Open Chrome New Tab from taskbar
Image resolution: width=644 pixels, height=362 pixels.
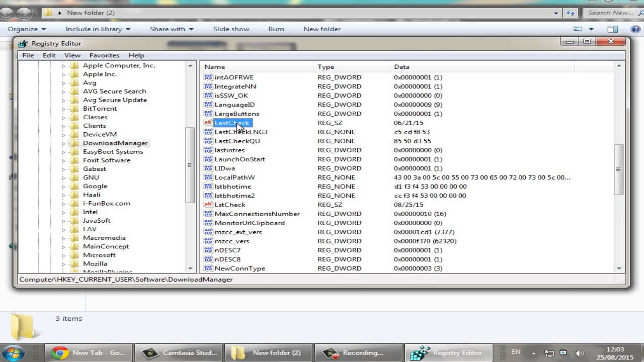[89, 352]
